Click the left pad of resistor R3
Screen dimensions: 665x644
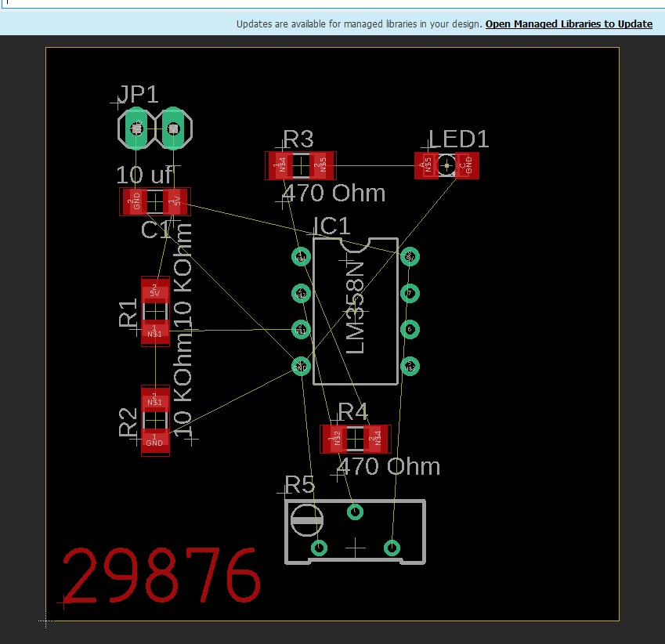(x=280, y=165)
